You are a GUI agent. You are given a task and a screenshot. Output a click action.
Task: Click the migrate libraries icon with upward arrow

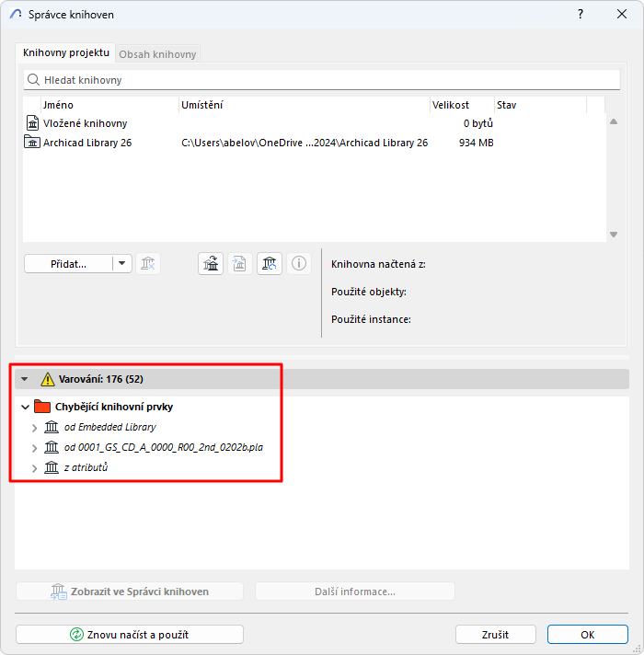[x=211, y=264]
